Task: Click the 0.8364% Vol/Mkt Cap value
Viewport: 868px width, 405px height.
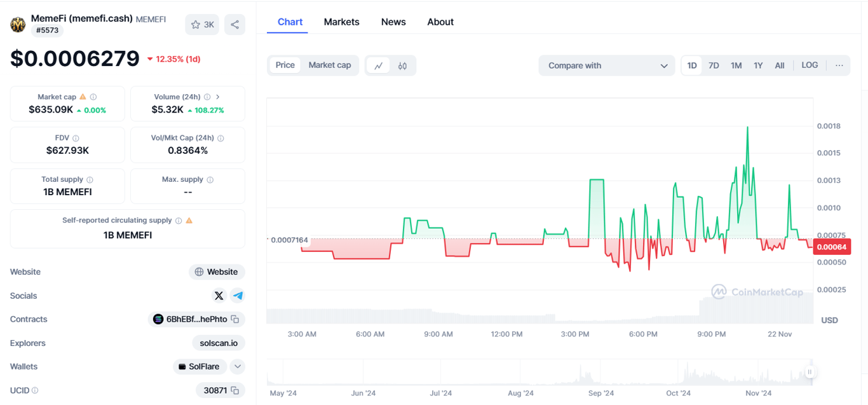Action: point(187,151)
